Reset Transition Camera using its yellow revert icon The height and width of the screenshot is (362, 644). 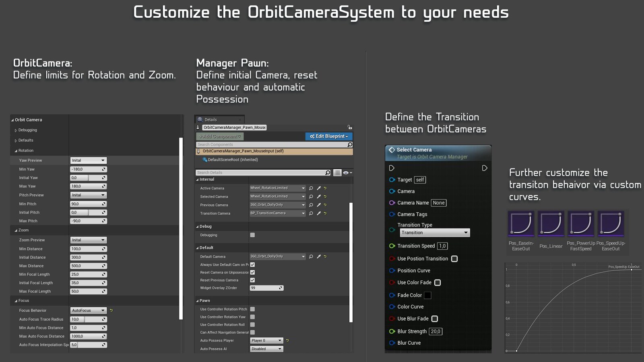(326, 213)
